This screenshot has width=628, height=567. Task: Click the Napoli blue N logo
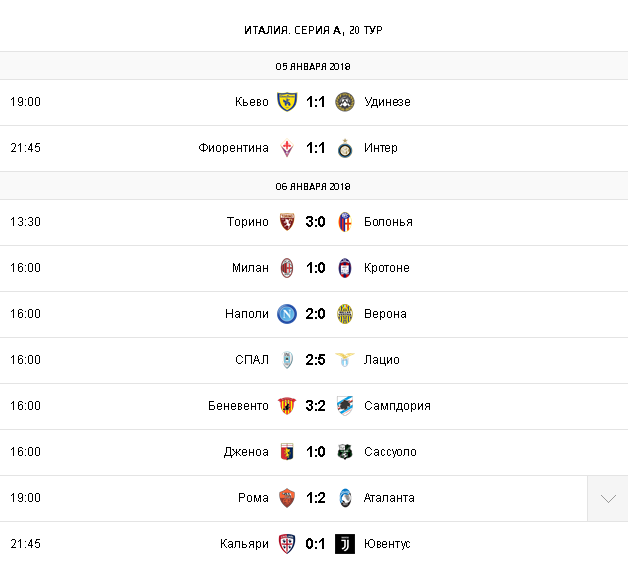[287, 314]
